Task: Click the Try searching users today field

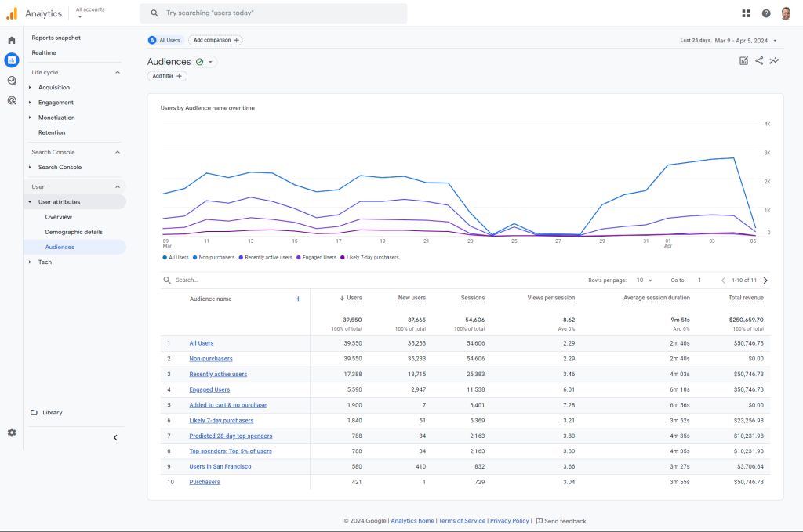Action: [x=274, y=13]
